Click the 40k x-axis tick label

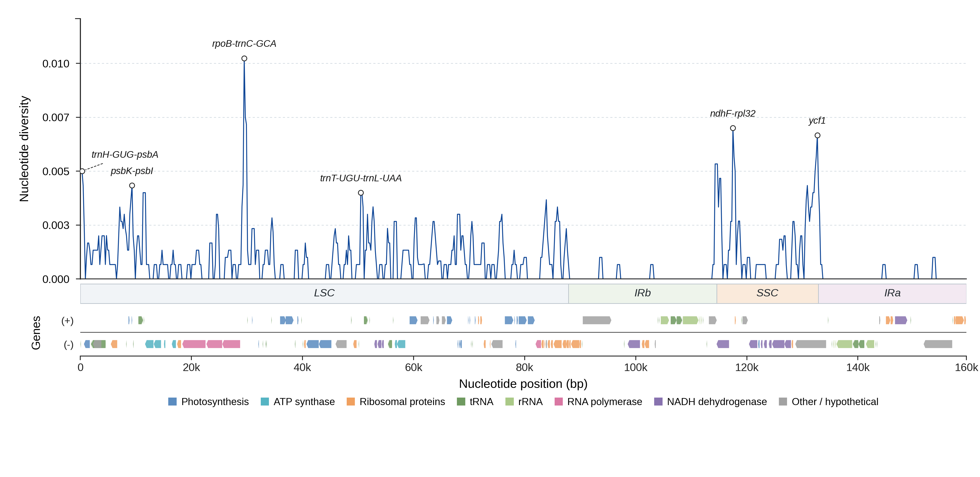(302, 367)
